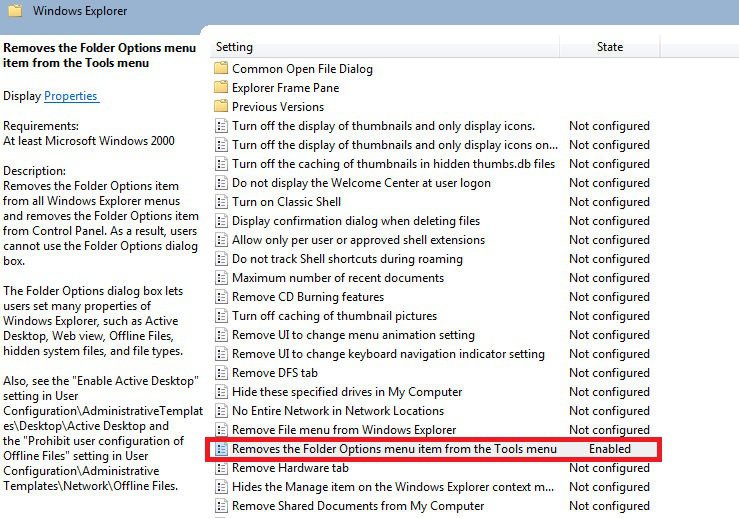Click policy icon for 'Turn on Classic Shell'

tap(221, 202)
